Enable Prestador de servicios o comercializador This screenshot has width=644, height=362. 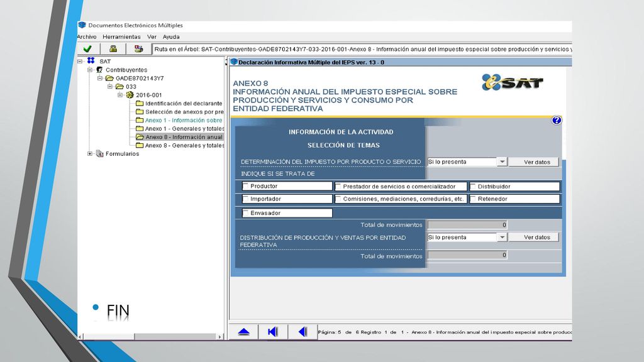(338, 187)
